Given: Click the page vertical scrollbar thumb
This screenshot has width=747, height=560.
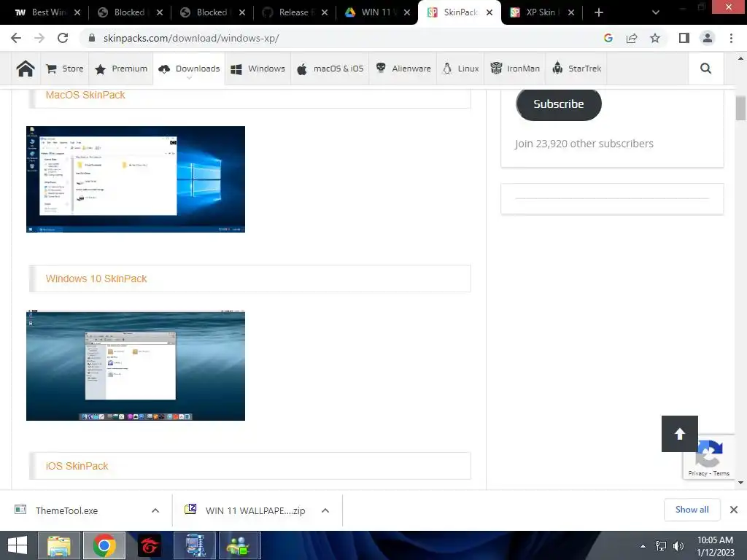Looking at the screenshot, I should (x=740, y=108).
